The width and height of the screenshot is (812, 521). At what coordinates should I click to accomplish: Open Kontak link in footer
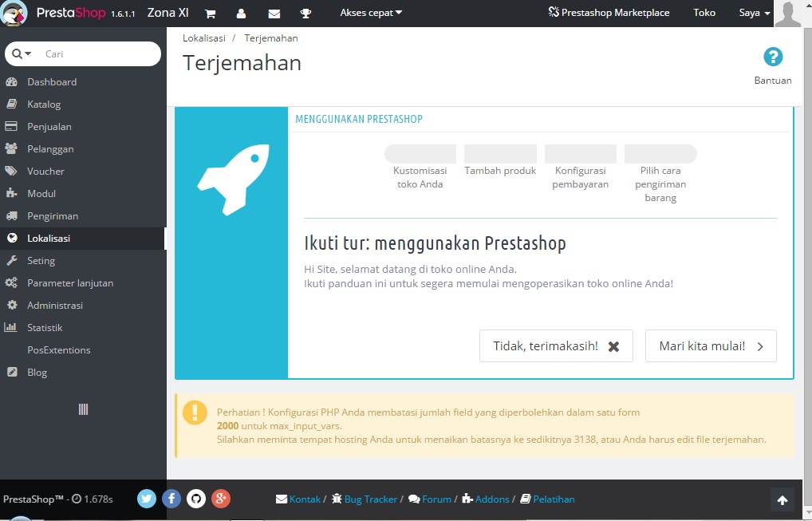pos(298,499)
